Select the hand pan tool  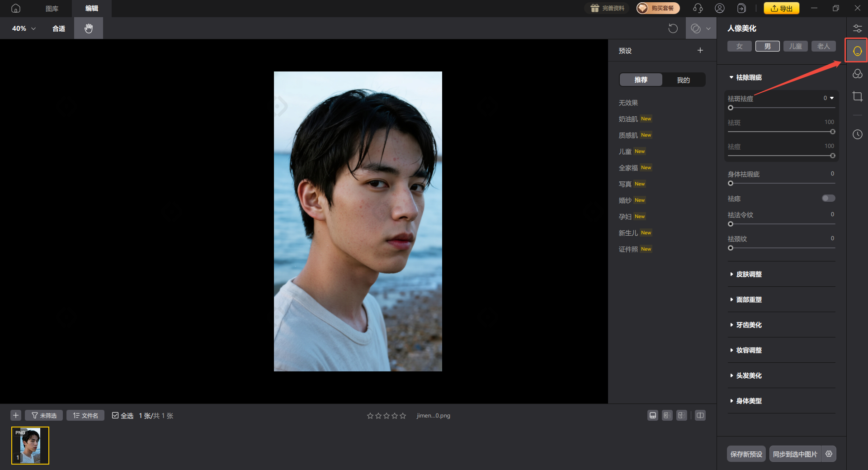click(x=89, y=28)
